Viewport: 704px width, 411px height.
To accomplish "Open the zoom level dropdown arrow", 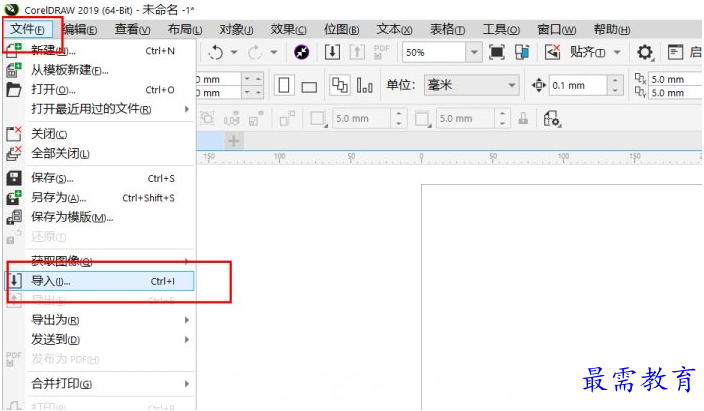I will (474, 53).
